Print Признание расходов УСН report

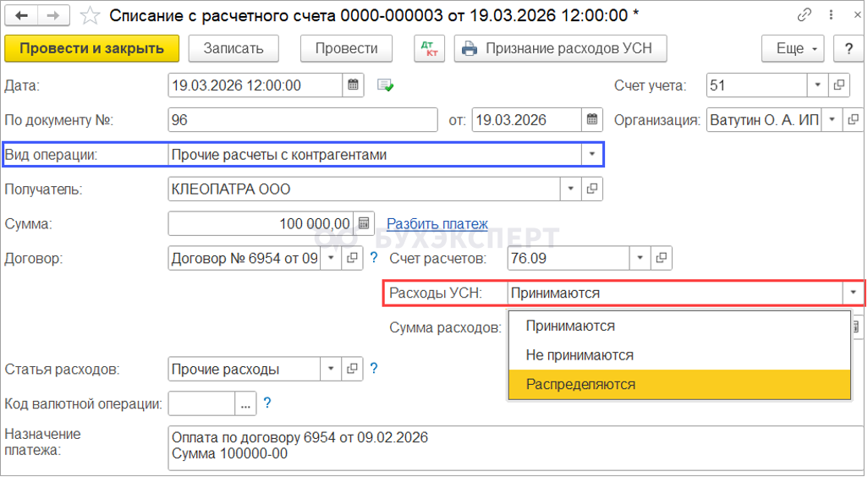[x=560, y=49]
